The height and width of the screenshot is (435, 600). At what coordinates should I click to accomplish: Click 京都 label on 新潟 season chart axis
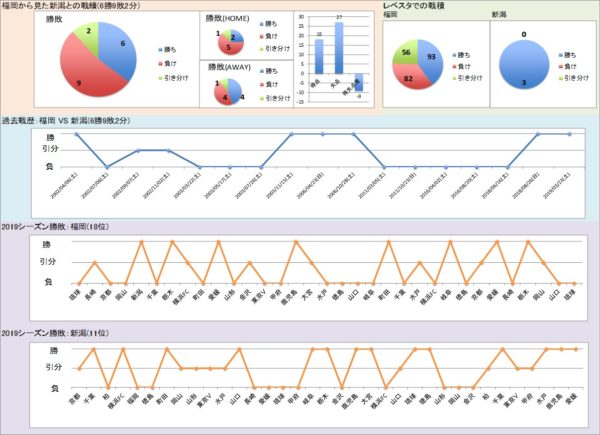pos(74,399)
